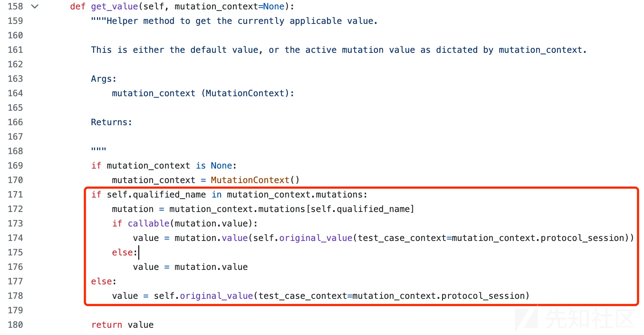Viewport: 644px width, 335px height.
Task: Click line number 180
Action: point(15,325)
